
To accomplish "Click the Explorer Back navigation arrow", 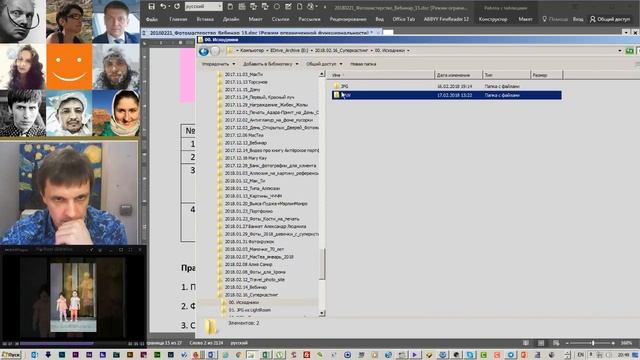I will click(204, 51).
